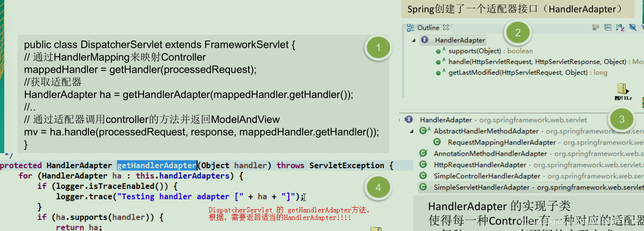
Task: Click Collapse All icon in Outline toolbar
Action: click(x=608, y=28)
